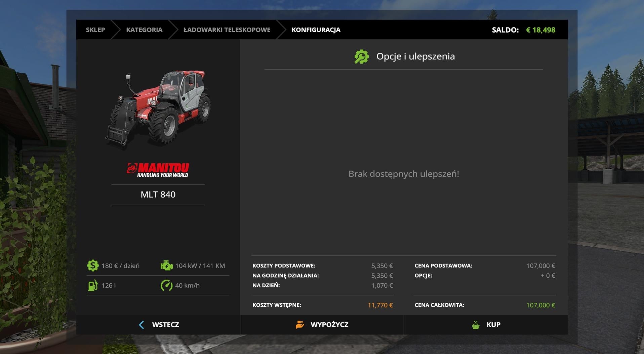Click the 40 km/h speed value

coord(187,285)
